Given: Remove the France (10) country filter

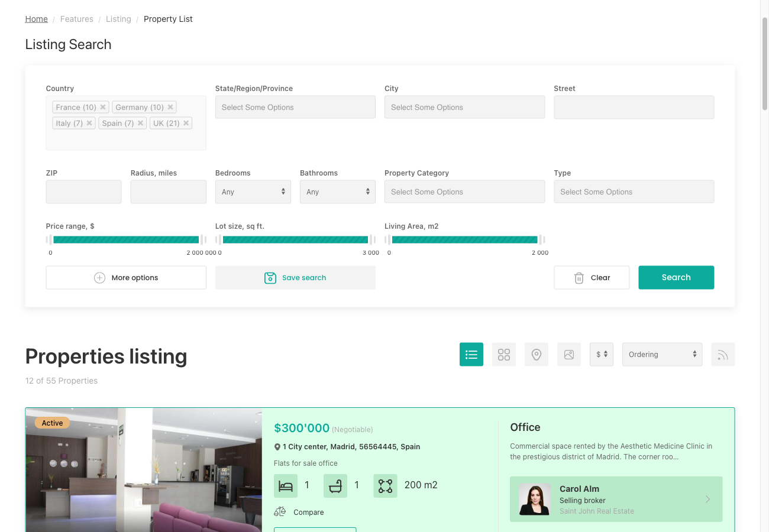Looking at the screenshot, I should pyautogui.click(x=103, y=107).
